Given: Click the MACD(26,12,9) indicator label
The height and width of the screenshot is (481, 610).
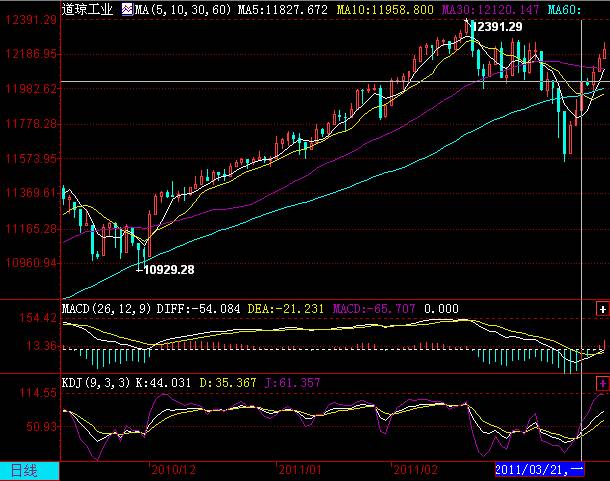Looking at the screenshot, I should pyautogui.click(x=107, y=309).
